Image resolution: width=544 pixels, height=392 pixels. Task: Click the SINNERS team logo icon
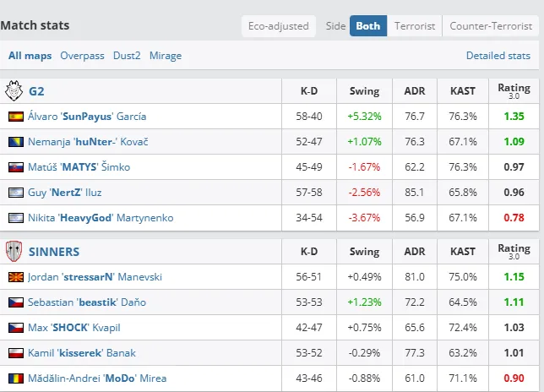(14, 251)
